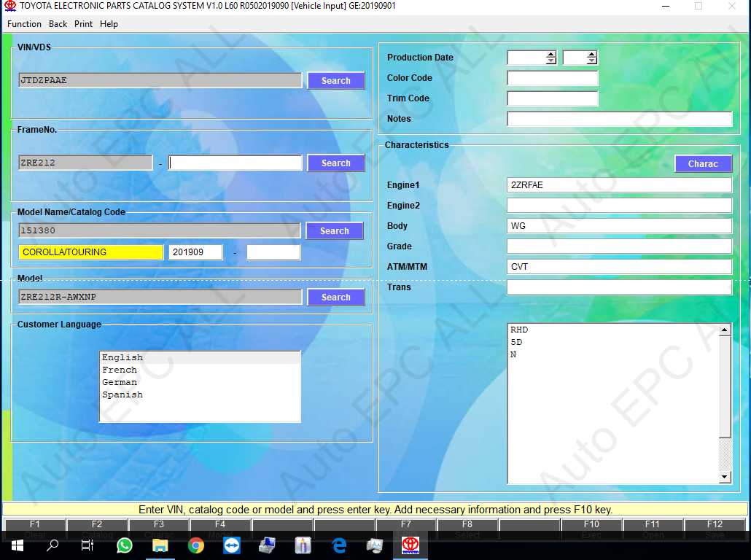Increase second Production Date spinner value
The width and height of the screenshot is (751, 560).
(592, 54)
